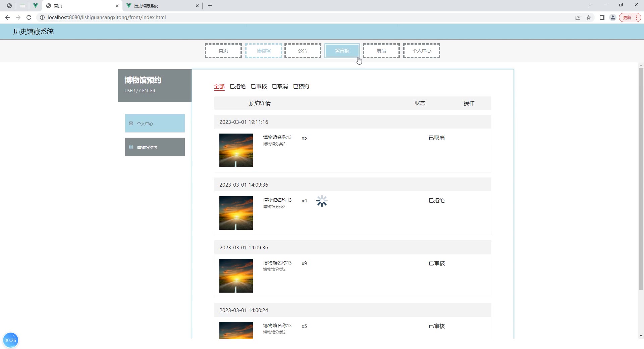Click the snowflake icon beside sidebar 博物馆预约
Image resolution: width=644 pixels, height=349 pixels.
tap(131, 147)
